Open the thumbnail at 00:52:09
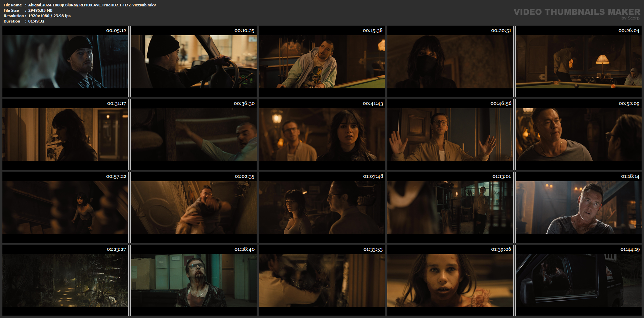The height and width of the screenshot is (318, 644). coord(578,134)
